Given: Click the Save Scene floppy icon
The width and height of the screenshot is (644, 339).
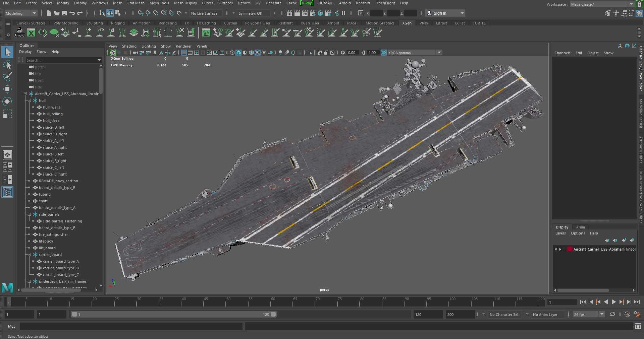Looking at the screenshot, I should 64,13.
